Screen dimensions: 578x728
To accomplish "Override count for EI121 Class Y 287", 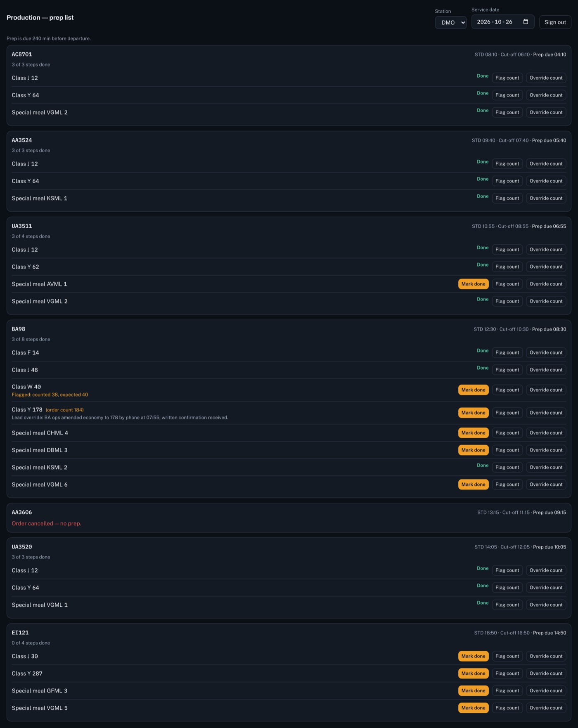I will click(x=546, y=674).
